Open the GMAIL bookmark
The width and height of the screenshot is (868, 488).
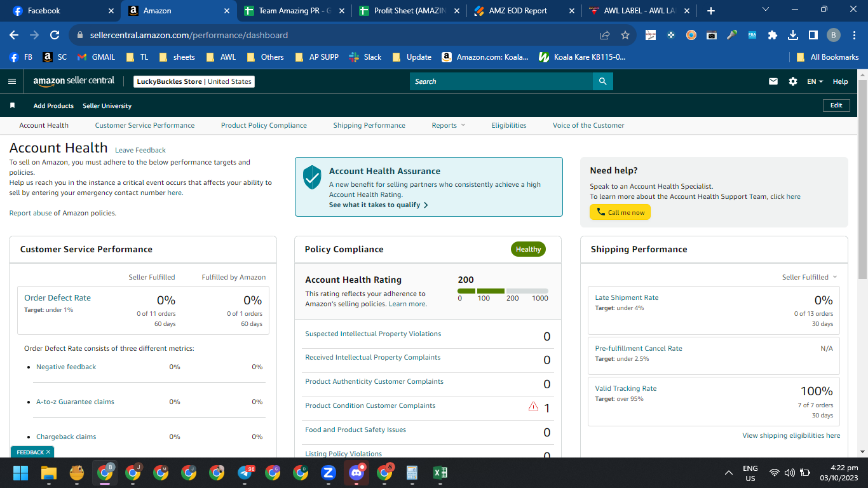96,57
